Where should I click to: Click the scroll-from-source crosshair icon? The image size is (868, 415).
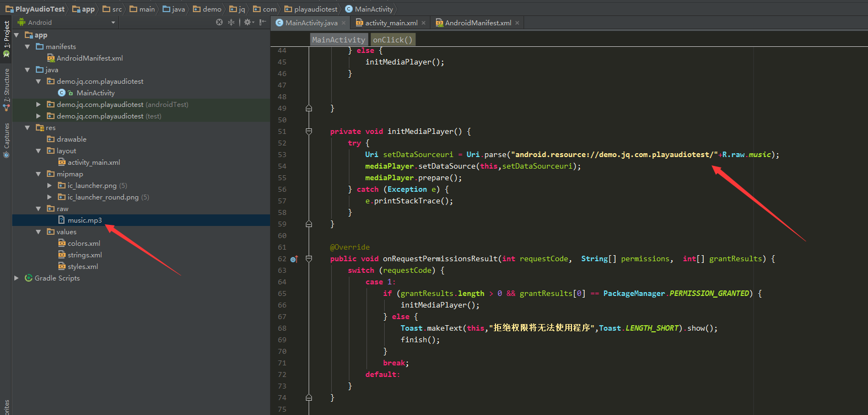(x=219, y=23)
